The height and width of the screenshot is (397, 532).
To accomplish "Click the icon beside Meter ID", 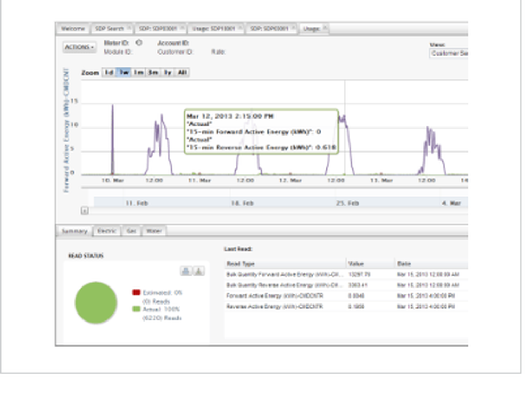I will [x=139, y=43].
